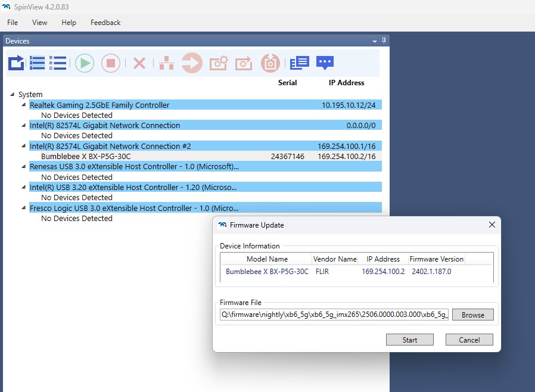
Task: Click IP address 169.254.100.2/16
Action: click(x=346, y=156)
